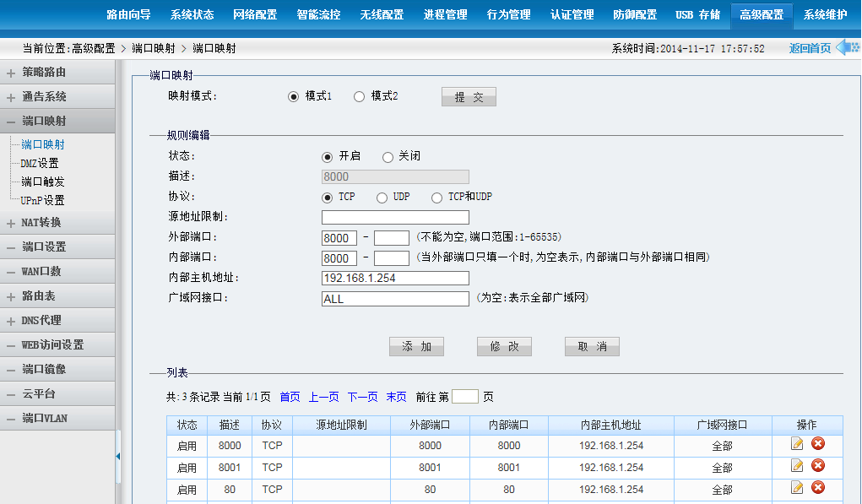Click the 内部主机地址 input field
This screenshot has height=504, width=862.
click(x=395, y=279)
